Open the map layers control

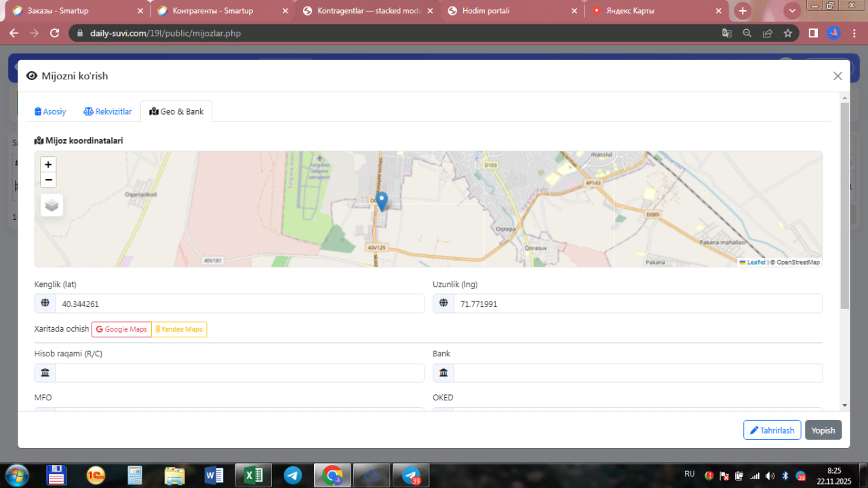tap(52, 205)
